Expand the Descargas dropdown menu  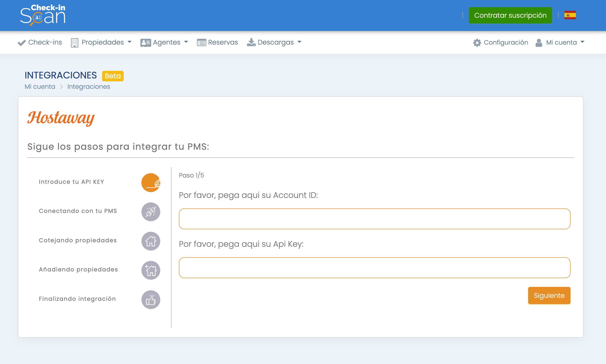point(274,42)
